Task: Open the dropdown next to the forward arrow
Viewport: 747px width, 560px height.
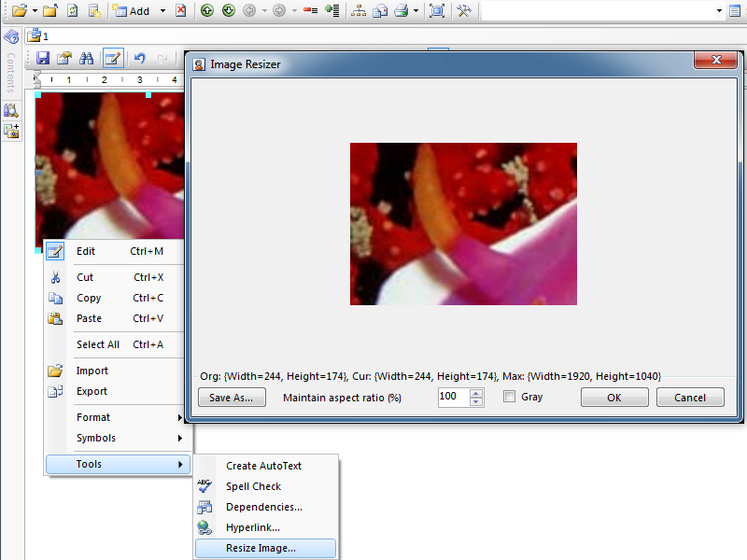Action: pos(294,11)
